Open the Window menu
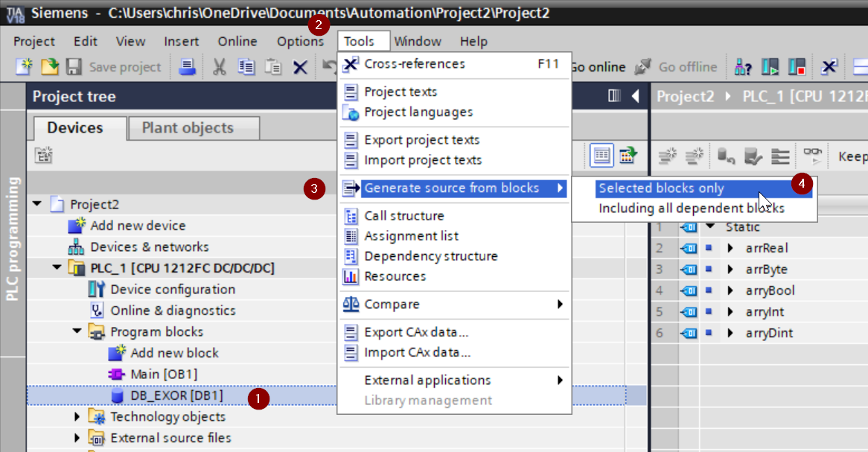 tap(418, 42)
